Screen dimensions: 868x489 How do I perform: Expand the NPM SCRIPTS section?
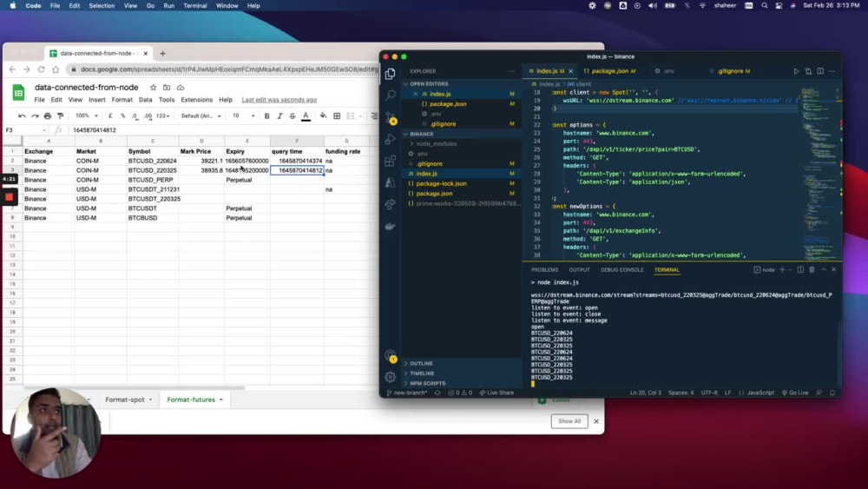coord(427,383)
